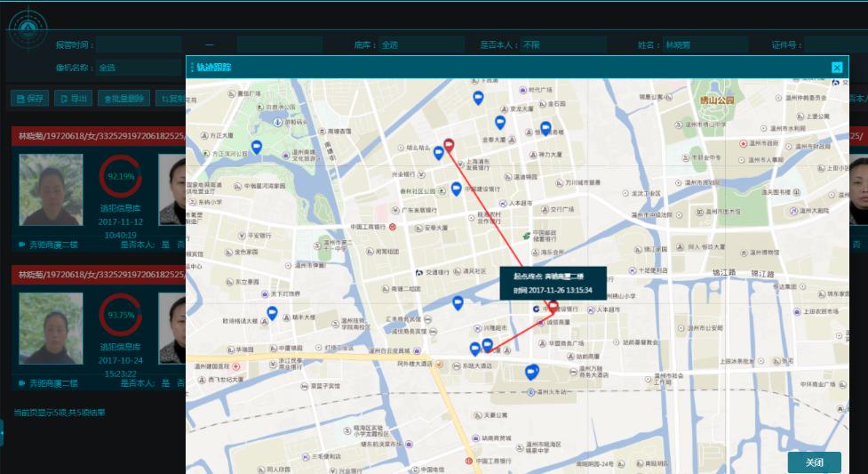Click blue camera marker beside 咕么咕么
This screenshot has width=868, height=474.
pyautogui.click(x=438, y=153)
